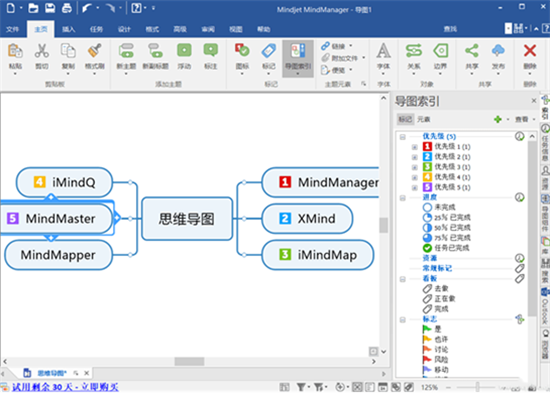Screen dimensions: 550x393
Task: Switch to the Design (设计) ribbon tab
Action: (x=124, y=29)
